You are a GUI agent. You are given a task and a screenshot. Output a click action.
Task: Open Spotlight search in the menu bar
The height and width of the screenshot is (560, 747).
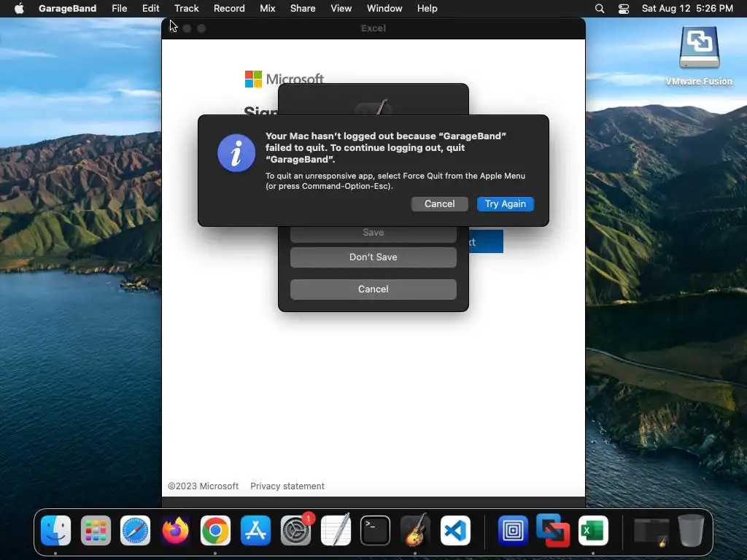click(600, 9)
